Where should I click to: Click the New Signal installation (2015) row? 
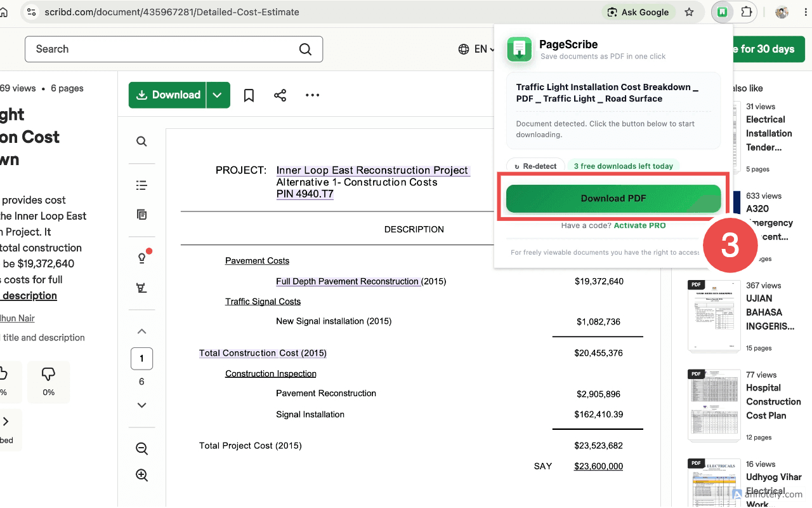click(334, 321)
